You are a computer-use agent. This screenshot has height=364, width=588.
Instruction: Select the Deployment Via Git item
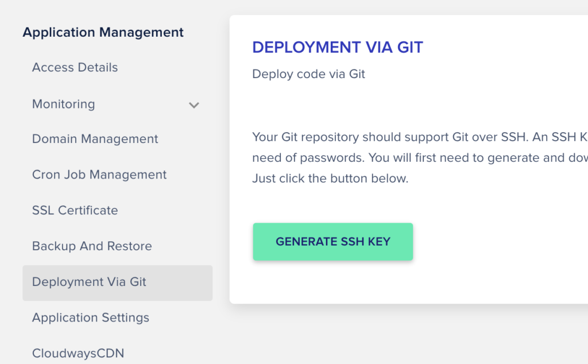point(89,282)
